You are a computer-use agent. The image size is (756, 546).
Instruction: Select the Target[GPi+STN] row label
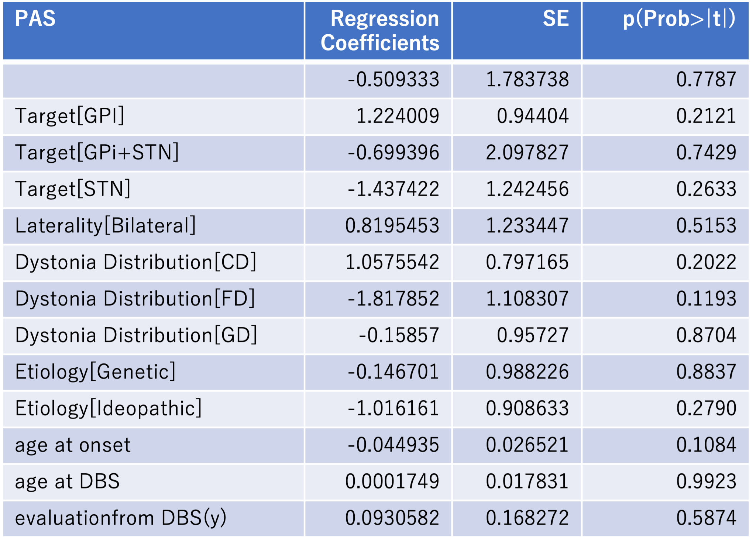[97, 152]
